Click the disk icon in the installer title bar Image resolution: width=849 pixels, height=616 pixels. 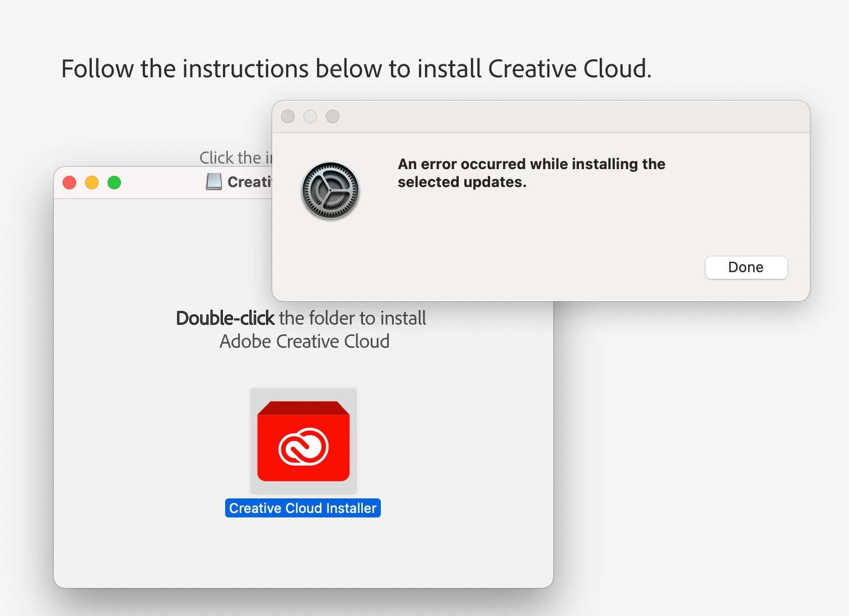pyautogui.click(x=214, y=182)
